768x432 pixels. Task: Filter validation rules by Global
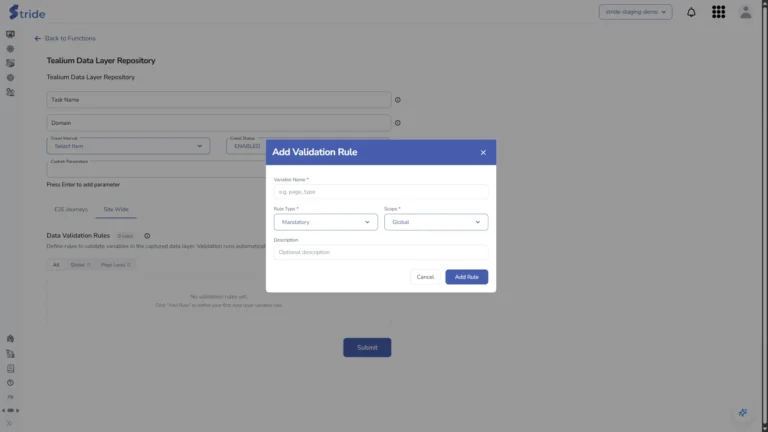click(x=80, y=264)
